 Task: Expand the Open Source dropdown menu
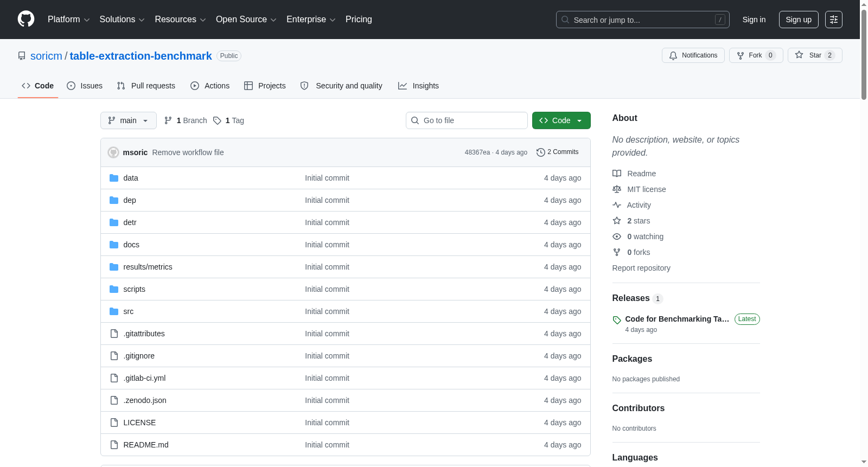246,20
